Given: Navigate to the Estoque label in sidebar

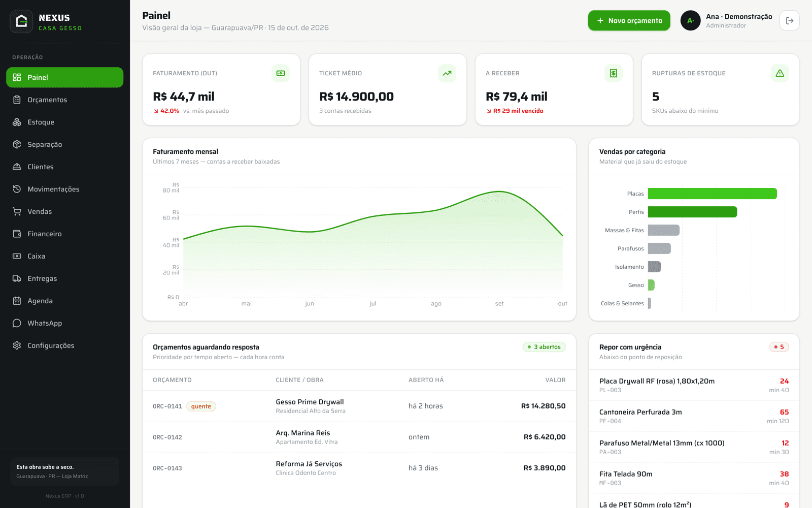Looking at the screenshot, I should (x=41, y=122).
